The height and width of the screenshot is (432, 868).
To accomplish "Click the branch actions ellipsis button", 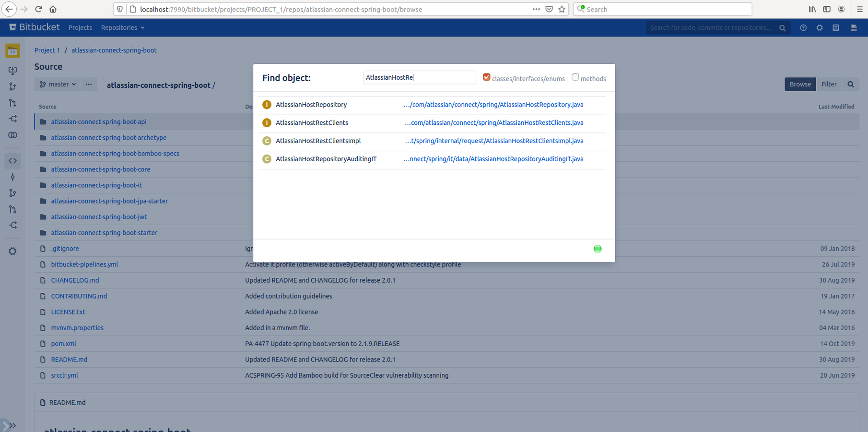I will [89, 84].
